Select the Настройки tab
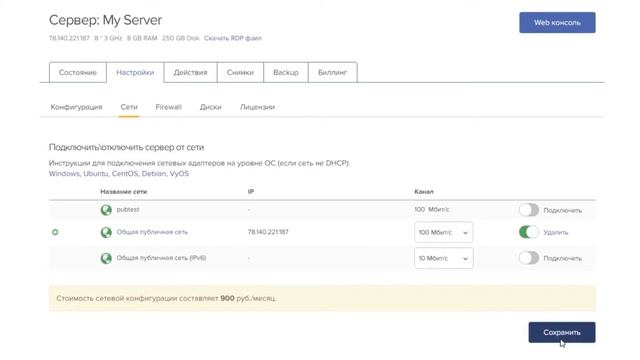 [135, 72]
